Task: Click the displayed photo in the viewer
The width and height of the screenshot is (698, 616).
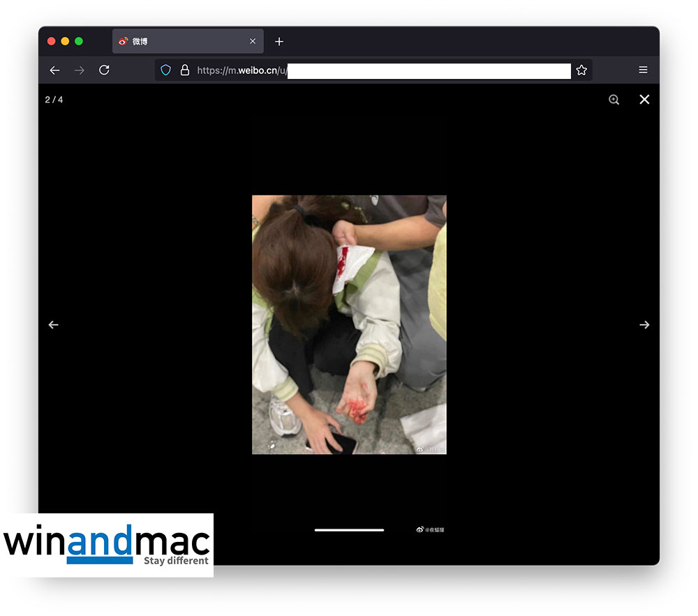Action: (x=349, y=325)
